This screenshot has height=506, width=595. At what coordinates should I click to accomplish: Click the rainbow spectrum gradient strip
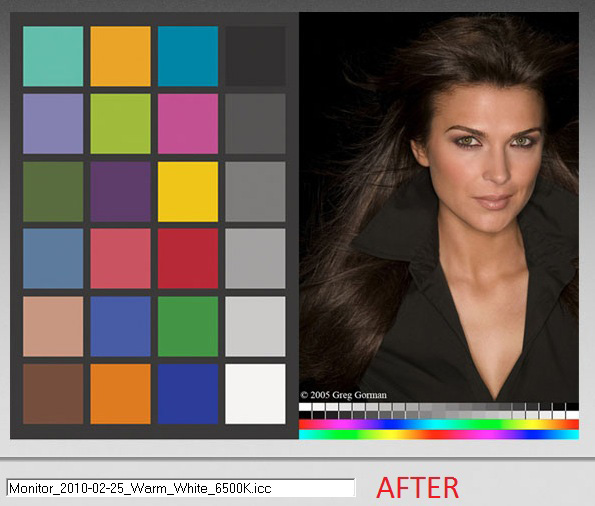point(439,429)
